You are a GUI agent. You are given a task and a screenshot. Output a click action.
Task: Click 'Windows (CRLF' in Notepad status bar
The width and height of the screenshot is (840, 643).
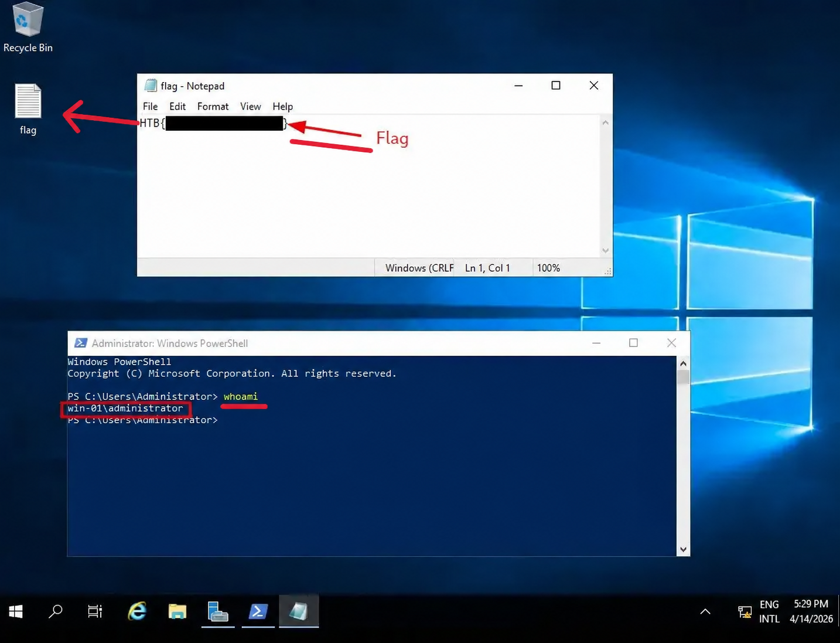(x=419, y=268)
